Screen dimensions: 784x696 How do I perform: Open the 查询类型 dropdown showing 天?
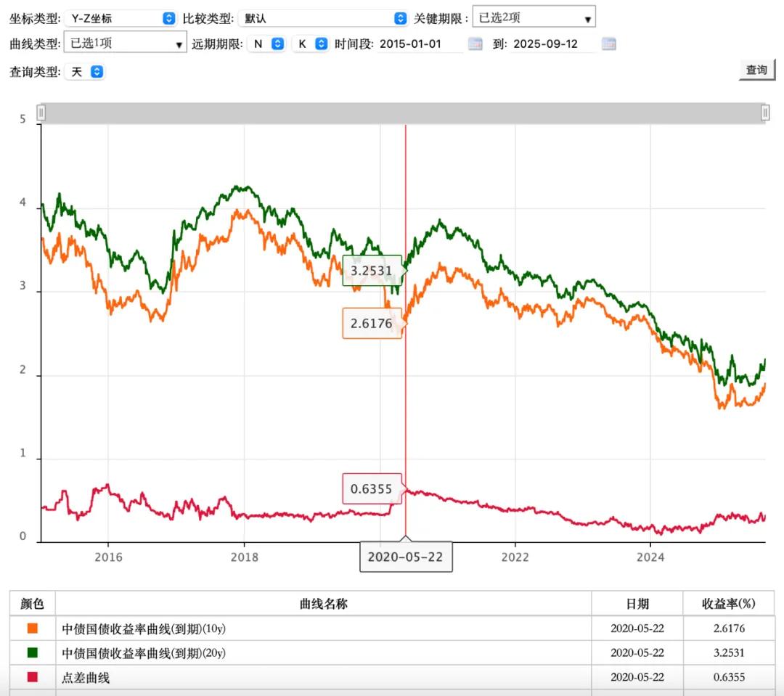coord(85,71)
